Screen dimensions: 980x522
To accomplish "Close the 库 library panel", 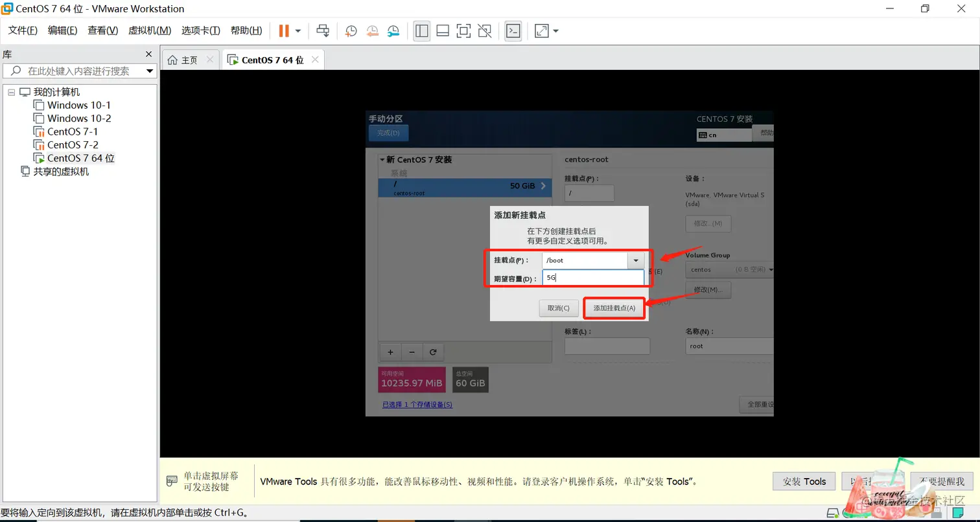I will pos(148,54).
